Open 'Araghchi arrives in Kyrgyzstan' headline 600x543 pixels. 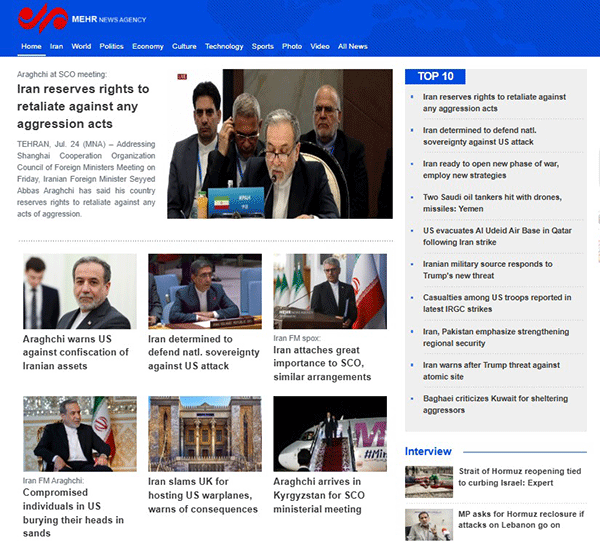[x=319, y=495]
